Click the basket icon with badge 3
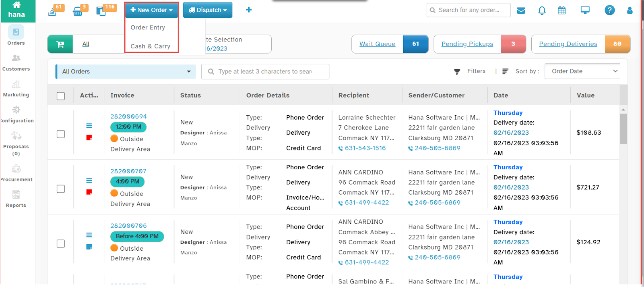644x287 pixels. [x=78, y=11]
